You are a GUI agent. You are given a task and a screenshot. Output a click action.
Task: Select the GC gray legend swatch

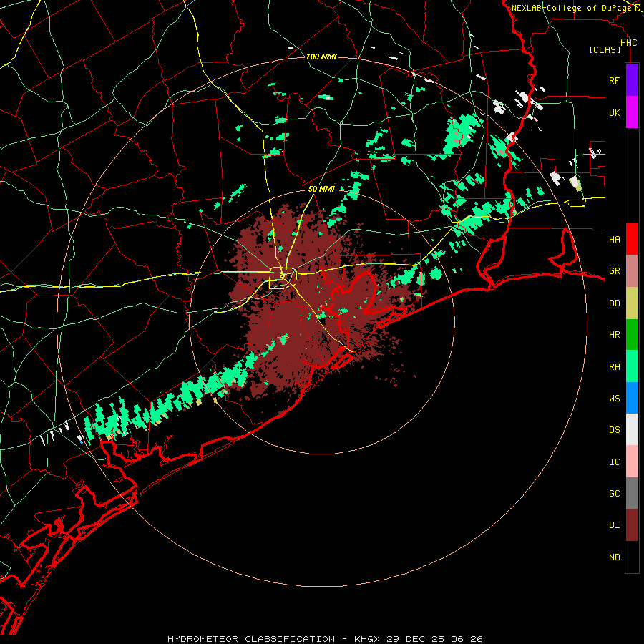[x=632, y=493]
